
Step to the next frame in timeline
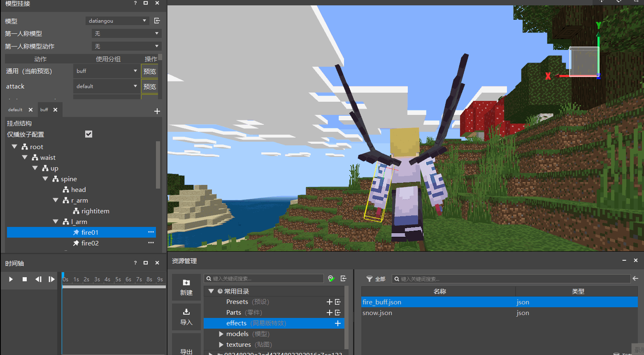coord(51,279)
